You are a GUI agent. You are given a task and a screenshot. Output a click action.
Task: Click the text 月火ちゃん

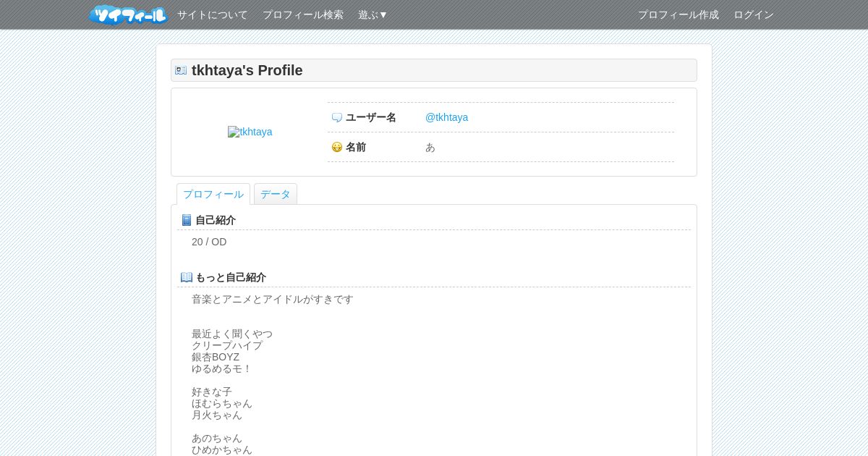click(217, 415)
